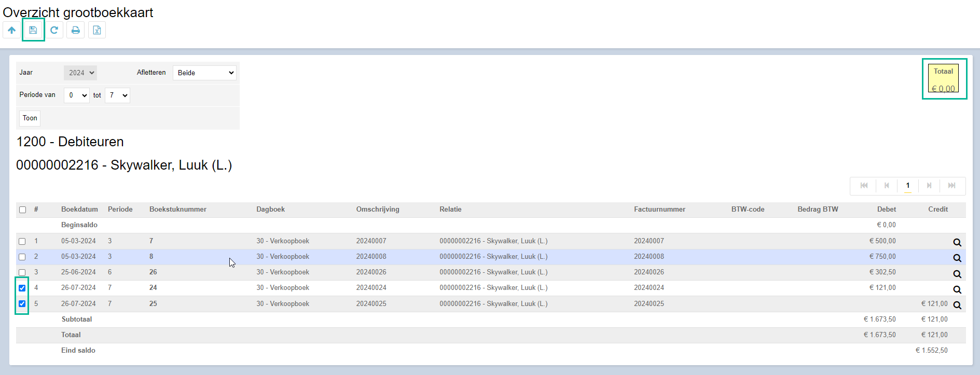Click debet amount € 302,50
980x375 pixels.
coord(882,272)
